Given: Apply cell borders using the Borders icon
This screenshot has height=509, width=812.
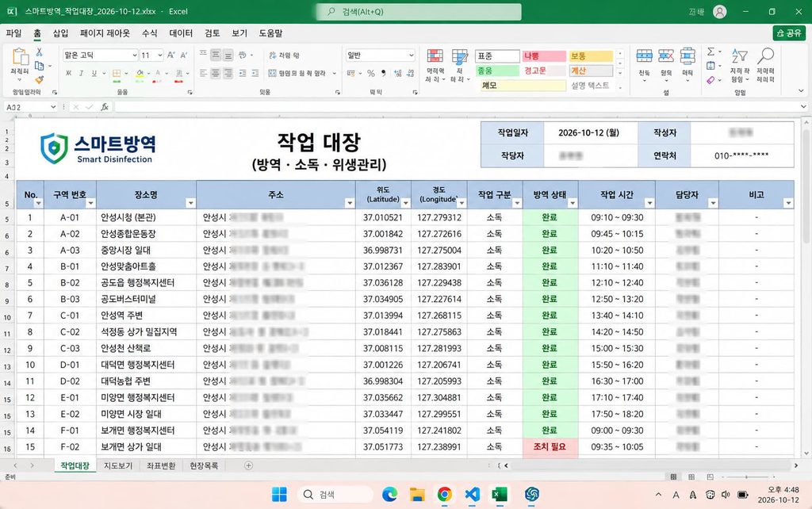Looking at the screenshot, I should (x=117, y=74).
